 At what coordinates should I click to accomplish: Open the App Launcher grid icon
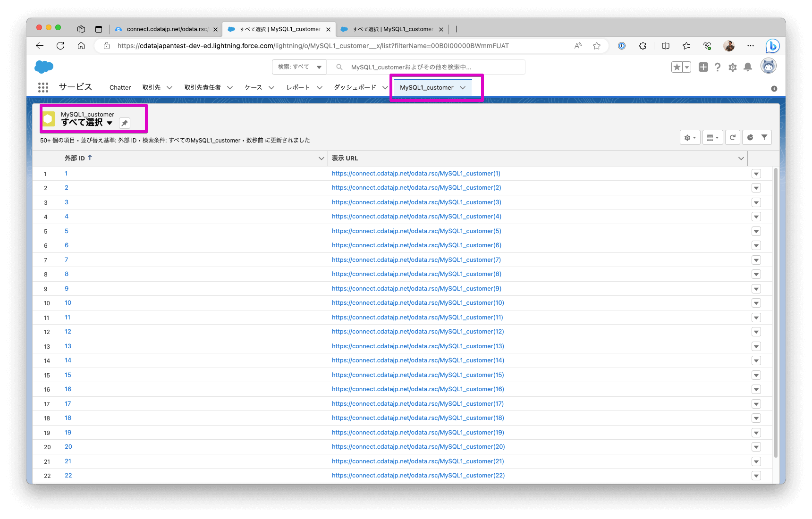tap(43, 87)
